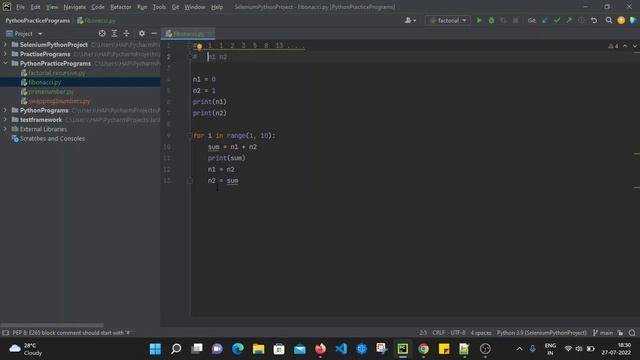Open the status bar face icon at far right
Viewport: 640px width, 360px height.
[x=632, y=333]
